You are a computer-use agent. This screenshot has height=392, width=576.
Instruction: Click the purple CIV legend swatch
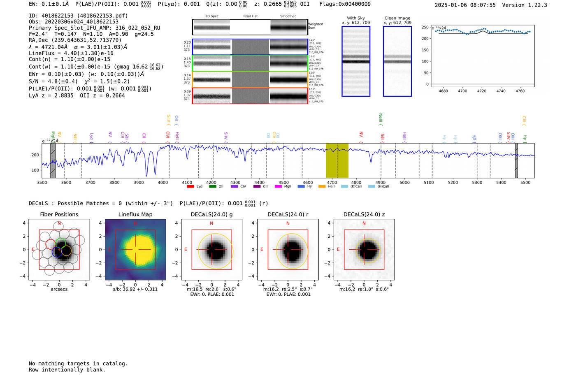click(x=234, y=186)
